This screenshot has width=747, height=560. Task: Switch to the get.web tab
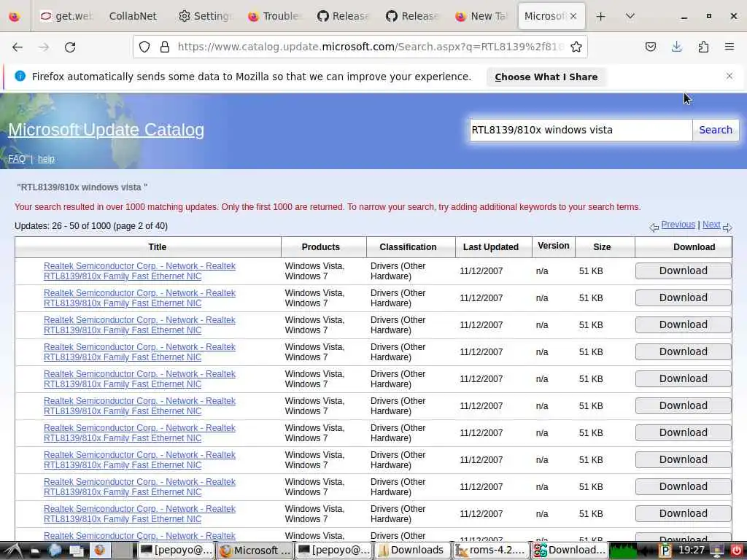pos(67,16)
